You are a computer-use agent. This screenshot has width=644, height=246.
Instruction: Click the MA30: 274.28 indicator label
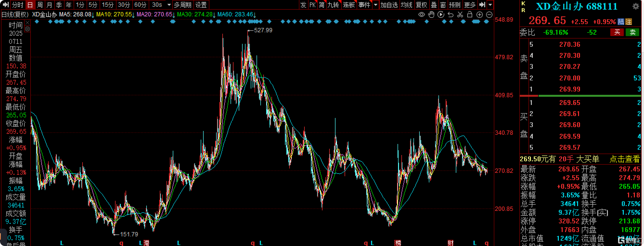pyautogui.click(x=196, y=14)
